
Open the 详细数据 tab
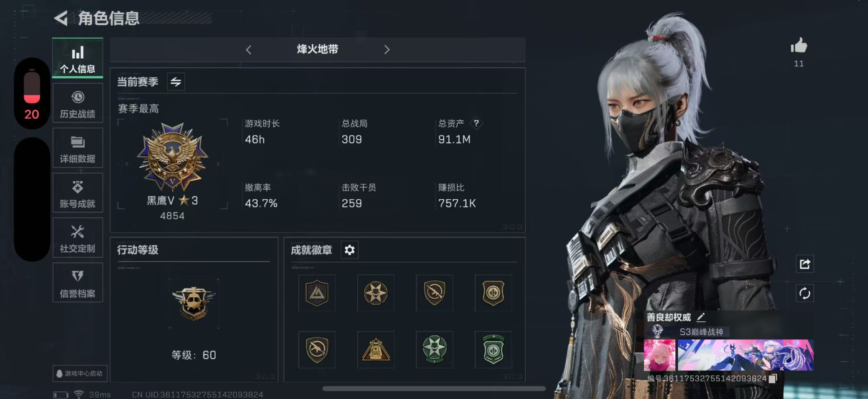78,148
